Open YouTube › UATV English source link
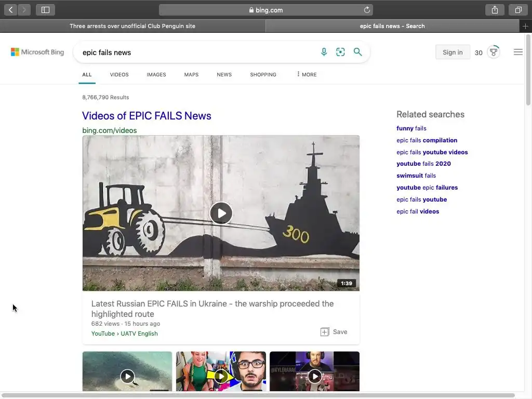Image resolution: width=532 pixels, height=399 pixels. [125, 334]
